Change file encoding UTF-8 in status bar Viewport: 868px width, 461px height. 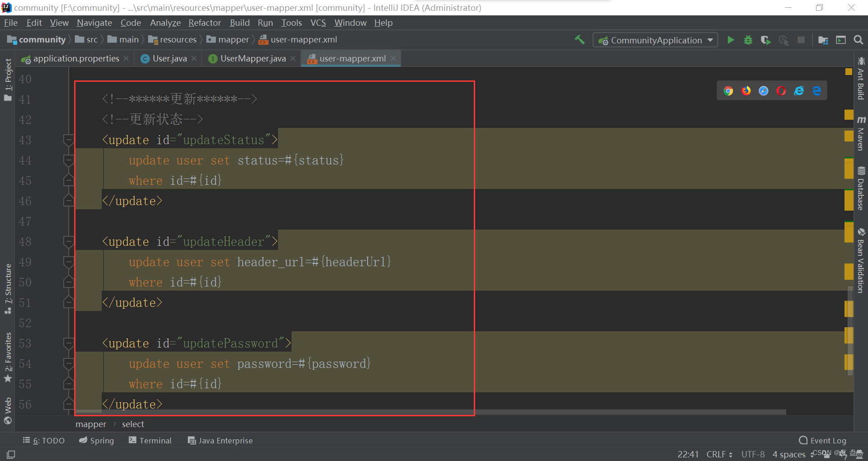point(753,454)
